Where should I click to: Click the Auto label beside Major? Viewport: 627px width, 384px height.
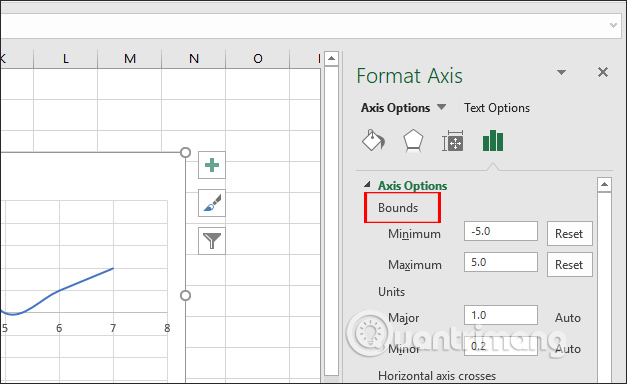[x=568, y=318]
